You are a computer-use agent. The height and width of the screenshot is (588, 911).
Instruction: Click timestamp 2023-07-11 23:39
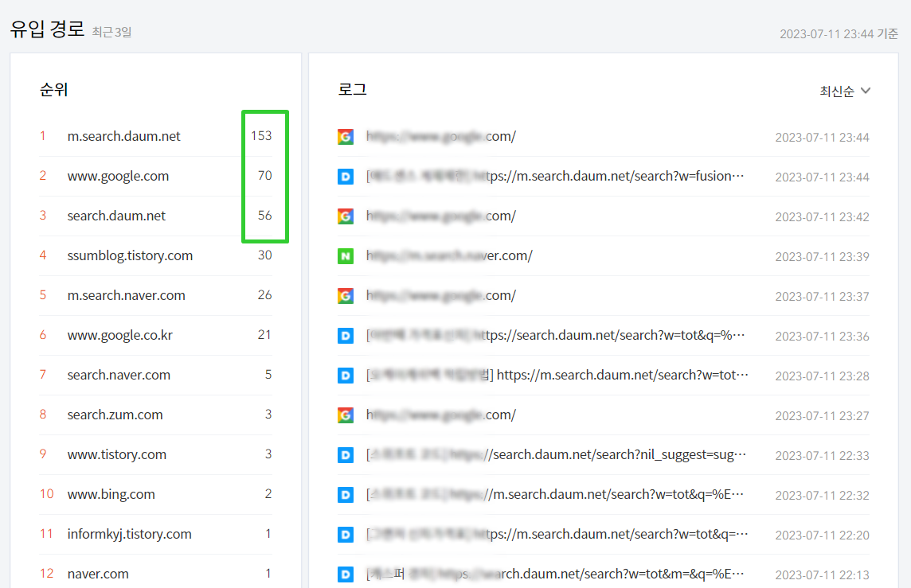(822, 256)
